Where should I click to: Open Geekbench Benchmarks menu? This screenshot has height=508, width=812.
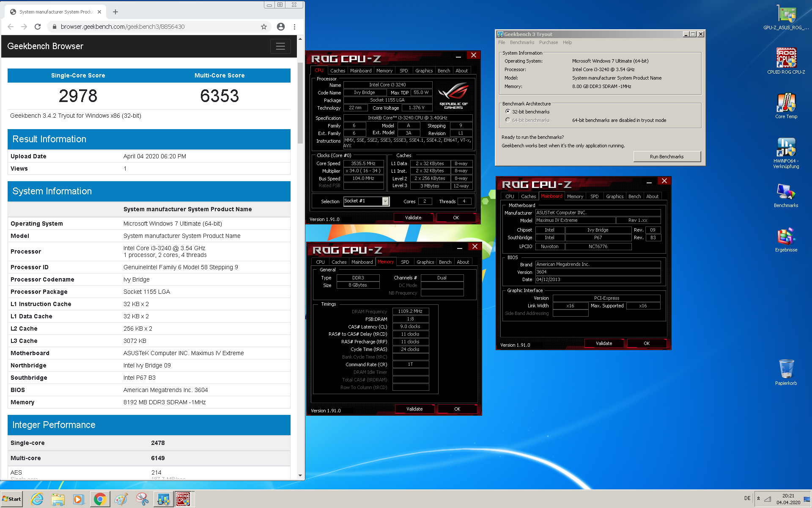click(522, 42)
